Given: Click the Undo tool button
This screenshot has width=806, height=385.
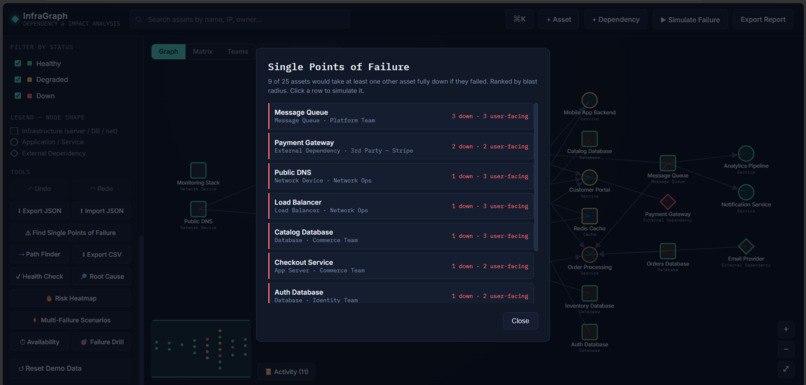Looking at the screenshot, I should 39,189.
